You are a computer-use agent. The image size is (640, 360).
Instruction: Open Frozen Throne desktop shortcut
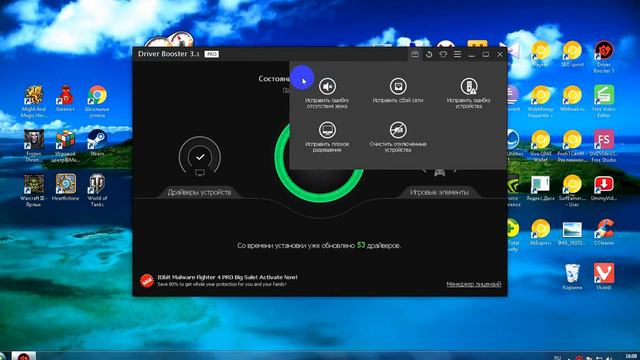(34, 146)
